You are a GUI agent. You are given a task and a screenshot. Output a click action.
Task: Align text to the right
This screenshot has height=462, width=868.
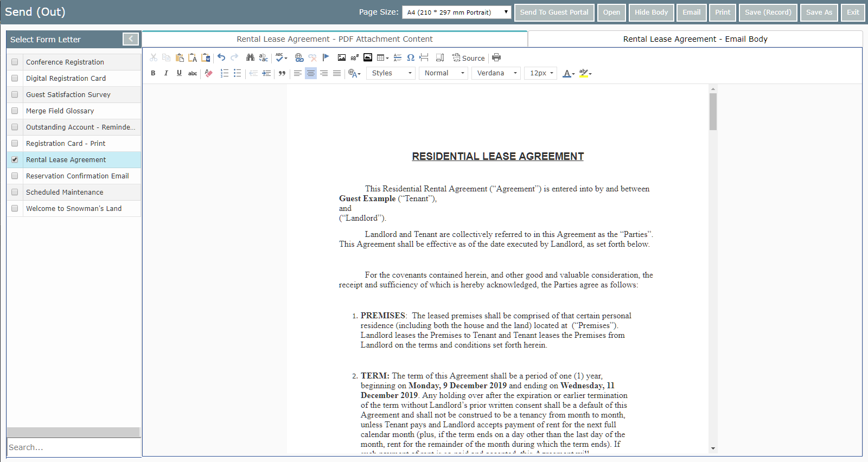(x=324, y=73)
